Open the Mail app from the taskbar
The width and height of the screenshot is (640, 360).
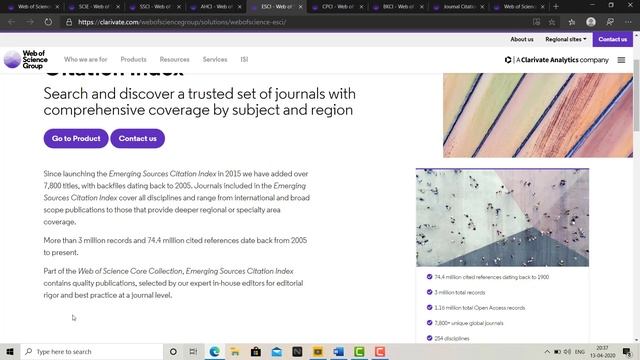click(x=277, y=351)
